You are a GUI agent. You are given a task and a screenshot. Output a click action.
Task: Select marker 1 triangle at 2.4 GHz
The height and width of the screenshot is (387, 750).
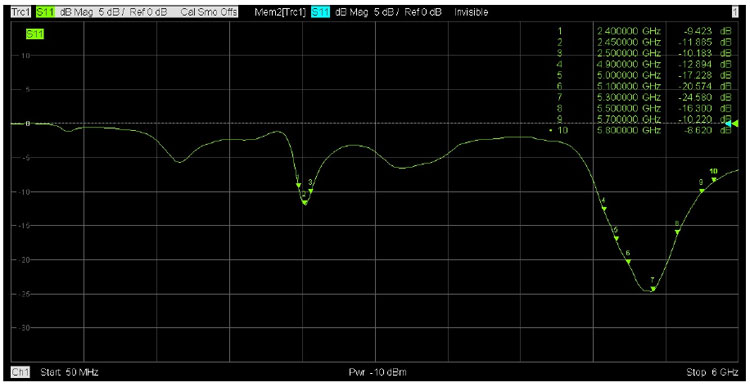tap(298, 185)
